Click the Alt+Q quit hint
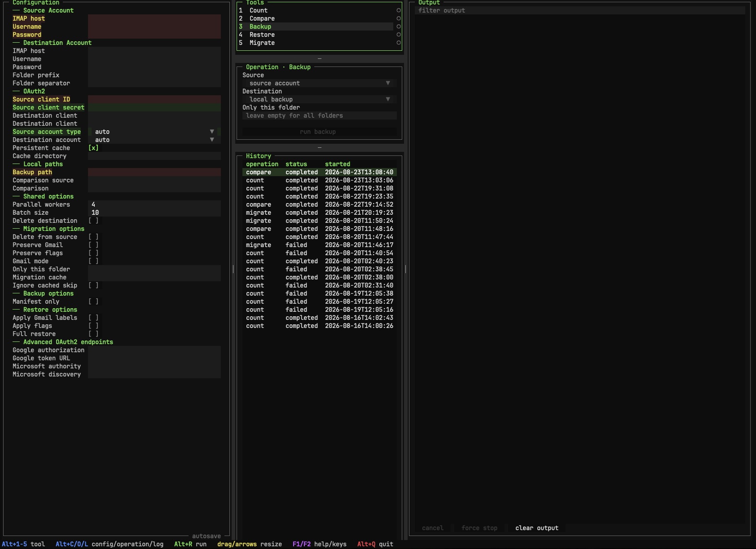Screen dimensions: 756x549 click(375, 544)
